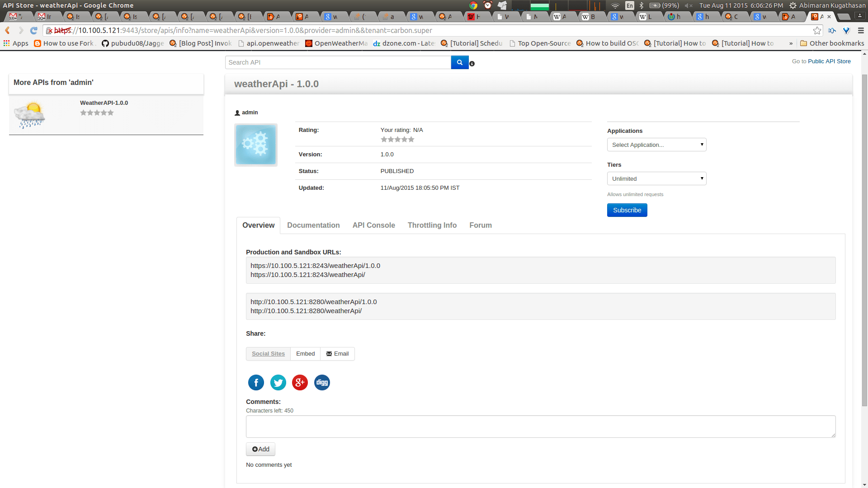Open the Select Application dropdown
The image size is (868, 488).
tap(656, 145)
